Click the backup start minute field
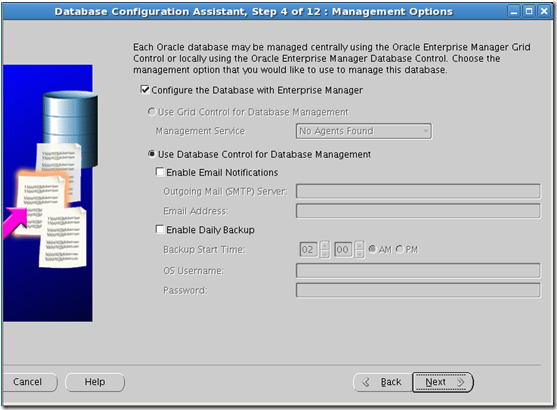 coord(343,249)
